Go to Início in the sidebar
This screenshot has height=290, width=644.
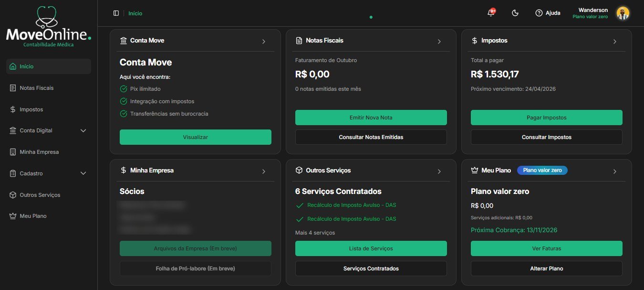coord(49,66)
